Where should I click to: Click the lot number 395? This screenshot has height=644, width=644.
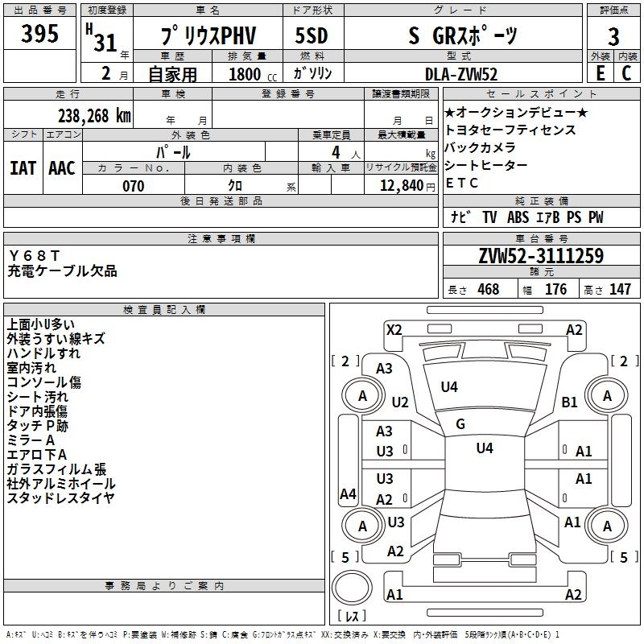[x=39, y=35]
